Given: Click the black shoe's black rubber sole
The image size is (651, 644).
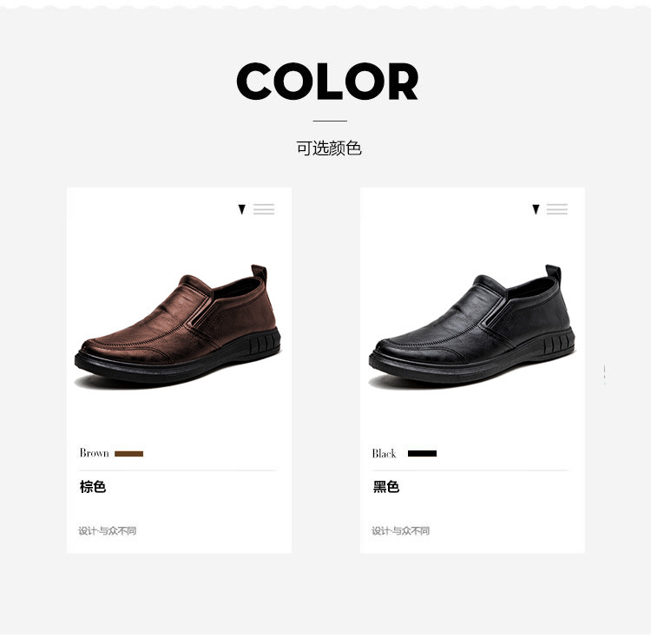Looking at the screenshot, I should (472, 362).
